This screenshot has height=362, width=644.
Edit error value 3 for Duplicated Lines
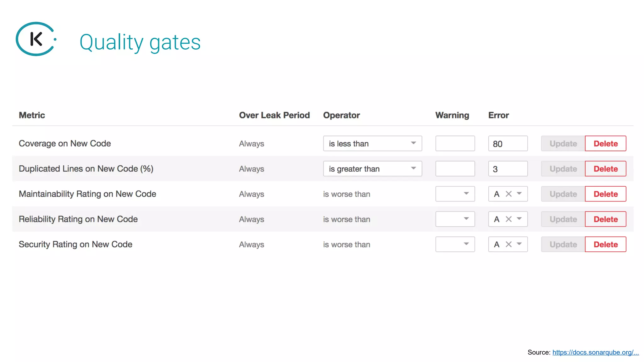508,169
